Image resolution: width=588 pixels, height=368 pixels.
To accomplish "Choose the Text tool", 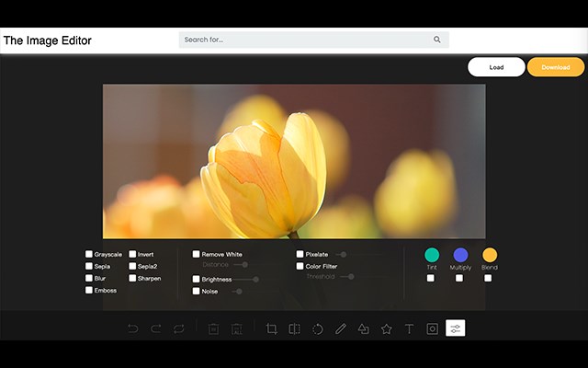I will pos(409,329).
